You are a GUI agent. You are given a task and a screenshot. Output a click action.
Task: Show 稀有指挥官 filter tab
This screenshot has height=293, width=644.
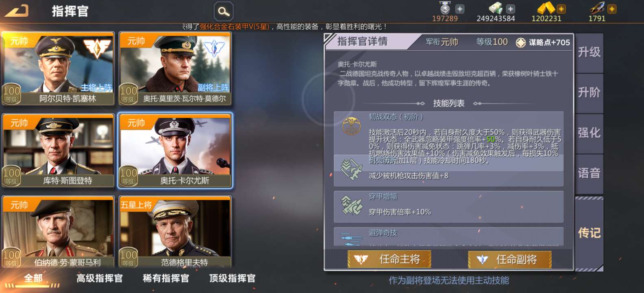coord(166,278)
